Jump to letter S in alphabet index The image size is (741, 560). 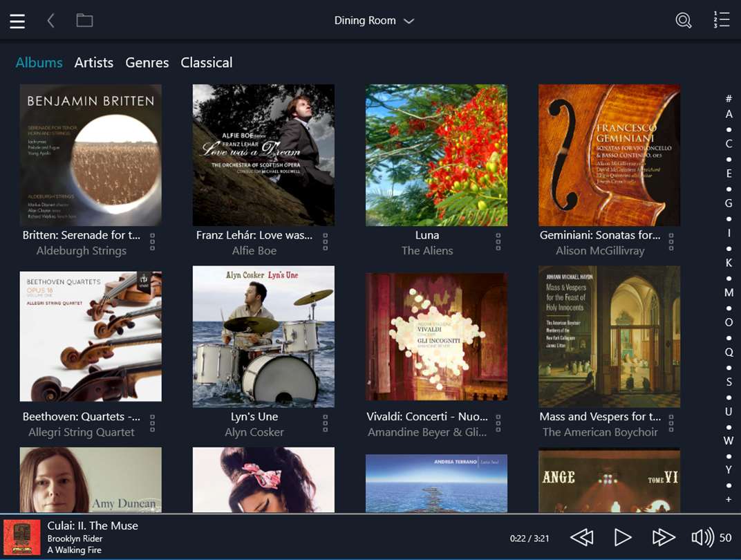coord(729,382)
